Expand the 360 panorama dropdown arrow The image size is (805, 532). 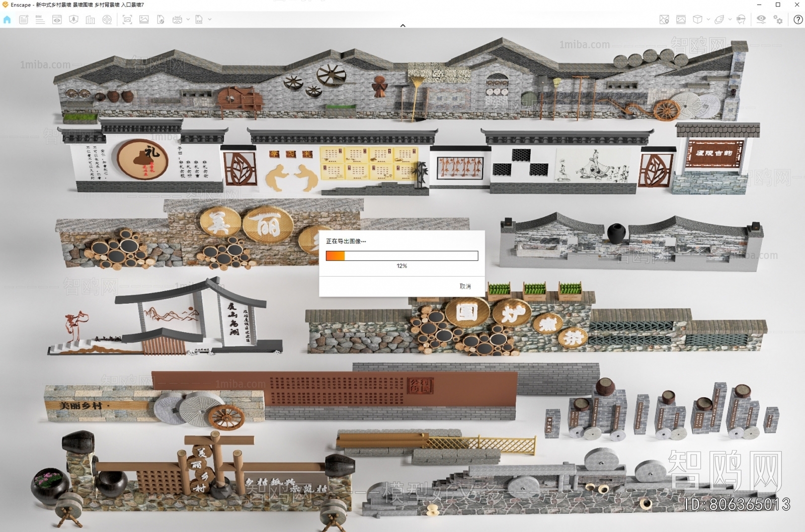click(188, 20)
